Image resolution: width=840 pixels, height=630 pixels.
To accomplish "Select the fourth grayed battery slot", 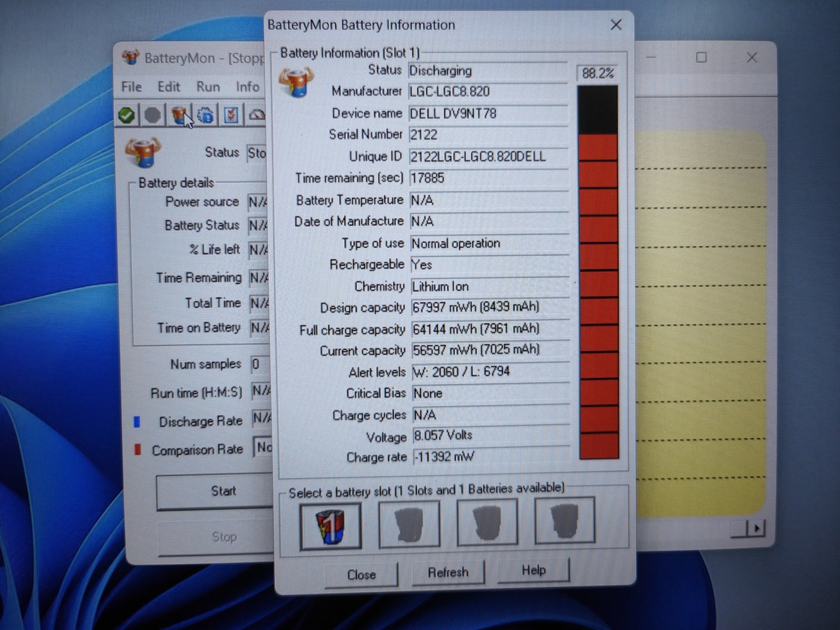I will point(564,520).
